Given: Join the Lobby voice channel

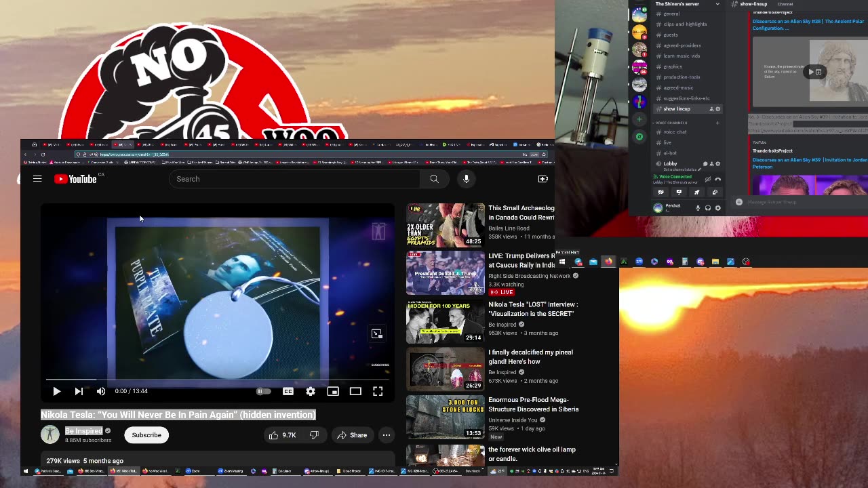Looking at the screenshot, I should (x=671, y=163).
